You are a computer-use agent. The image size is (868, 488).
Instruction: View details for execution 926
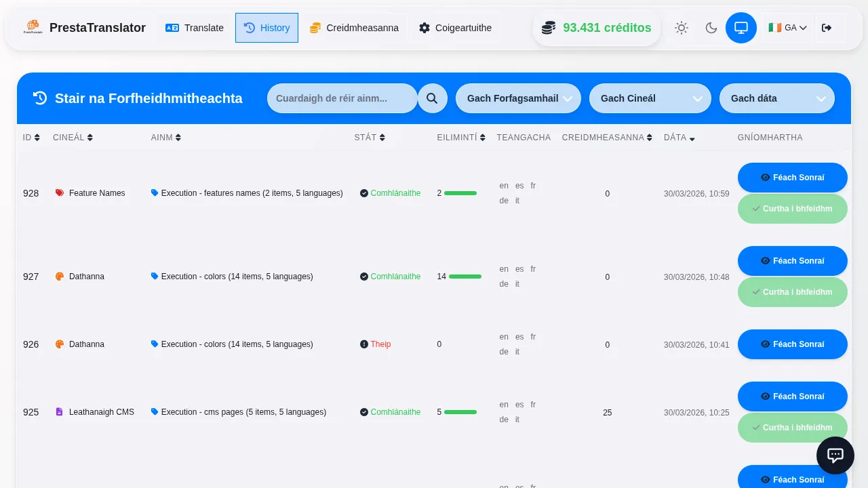pyautogui.click(x=792, y=344)
